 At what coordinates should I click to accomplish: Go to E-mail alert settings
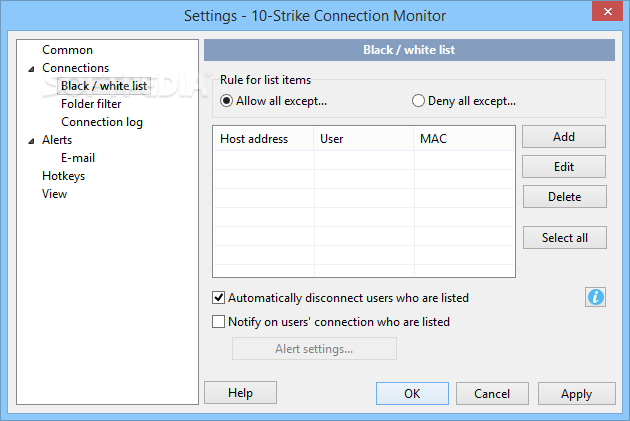click(78, 158)
